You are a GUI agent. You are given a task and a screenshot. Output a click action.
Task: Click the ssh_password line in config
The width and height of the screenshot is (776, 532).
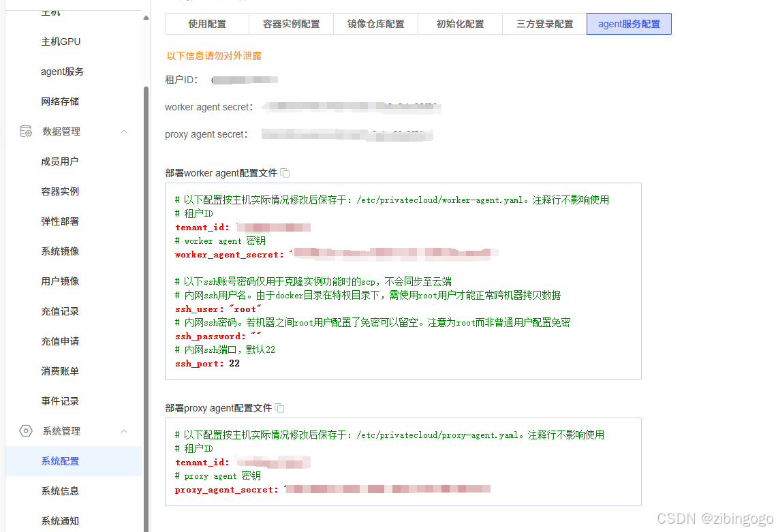tap(218, 336)
